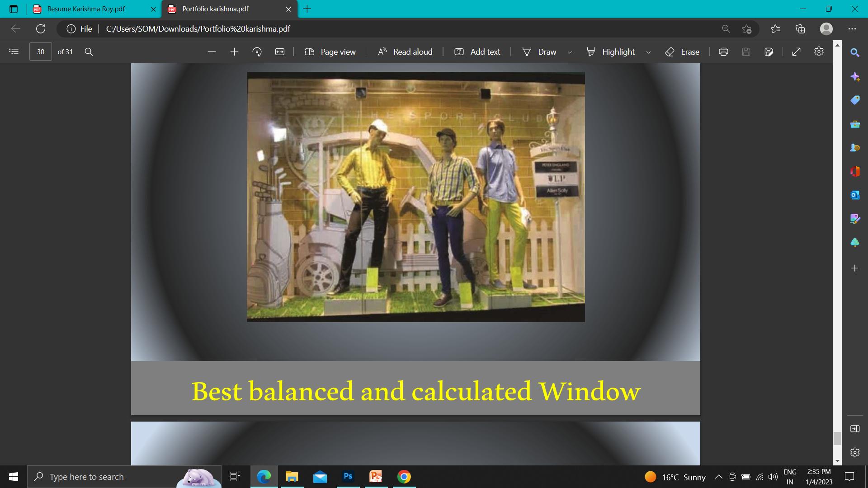Screen dimensions: 868x488
Task: Expand the Draw options dropdown arrow
Action: (x=570, y=52)
